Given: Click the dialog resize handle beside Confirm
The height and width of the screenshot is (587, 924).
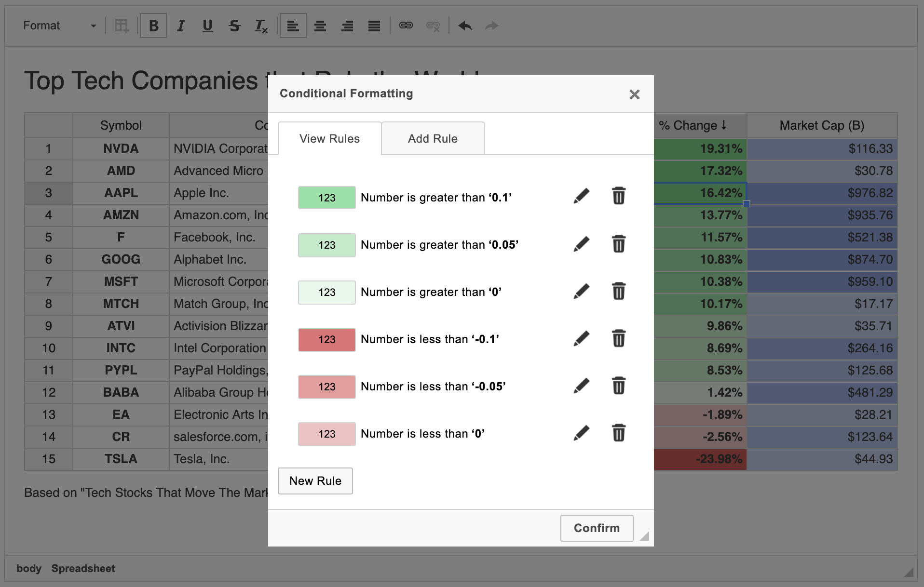Looking at the screenshot, I should tap(645, 536).
